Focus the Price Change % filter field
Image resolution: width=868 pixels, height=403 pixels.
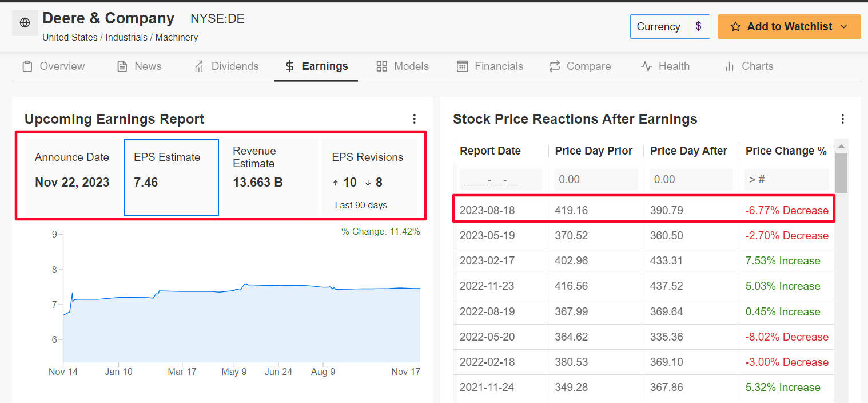(x=787, y=180)
